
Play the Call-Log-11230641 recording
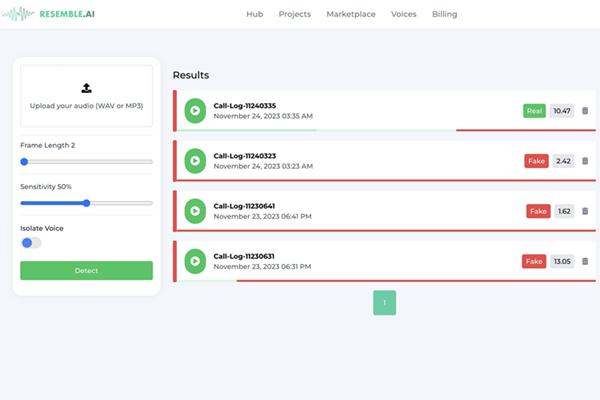(x=195, y=211)
